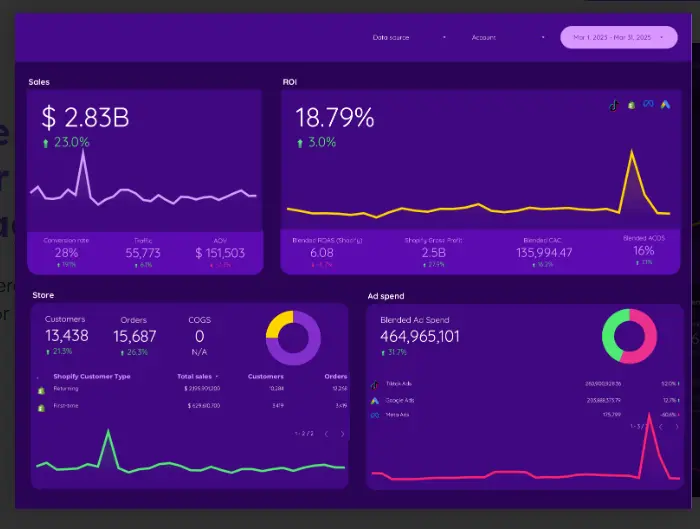
Task: Click the COGS value of 0
Action: coord(200,336)
